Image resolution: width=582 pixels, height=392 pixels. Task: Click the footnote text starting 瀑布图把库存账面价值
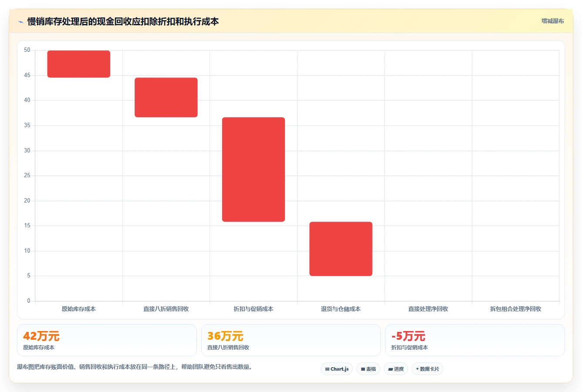click(135, 367)
